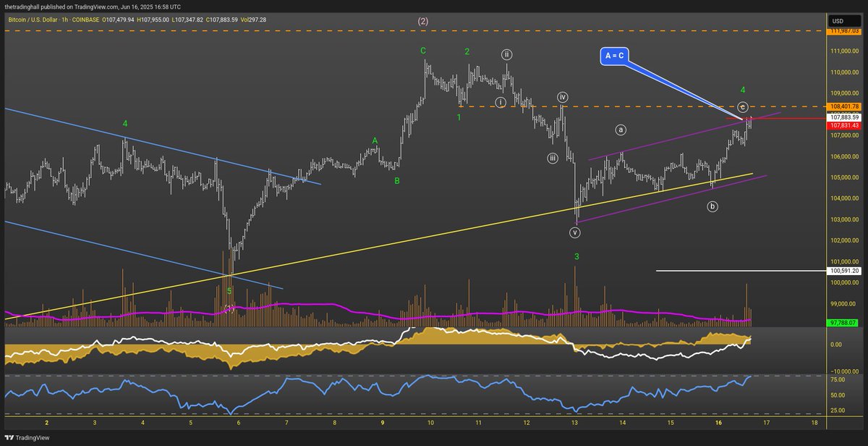The width and height of the screenshot is (868, 446).
Task: Click the red 107,831.43 price tag
Action: point(843,125)
